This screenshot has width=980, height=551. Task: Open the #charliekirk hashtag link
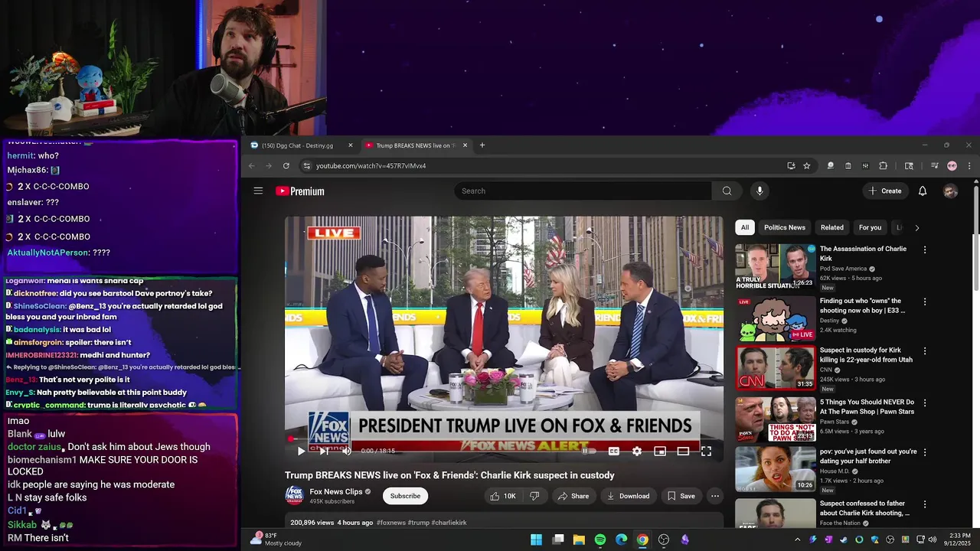pos(449,523)
